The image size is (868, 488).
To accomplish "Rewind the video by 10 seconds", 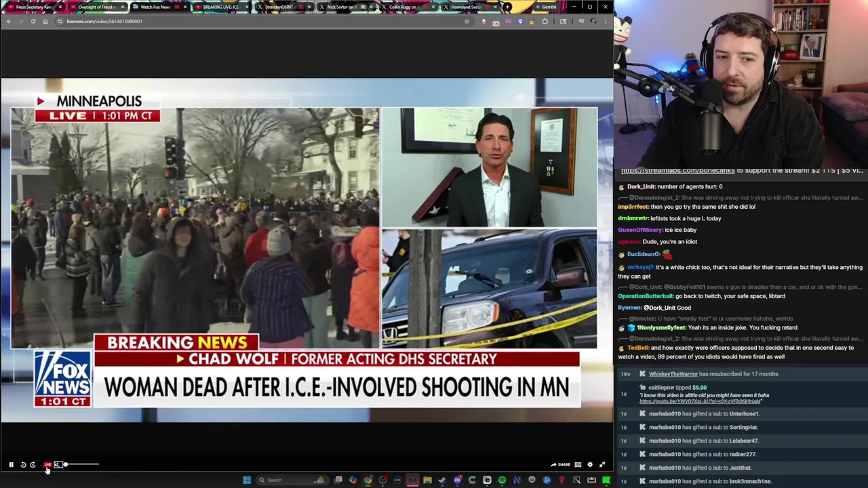I will pos(22,464).
